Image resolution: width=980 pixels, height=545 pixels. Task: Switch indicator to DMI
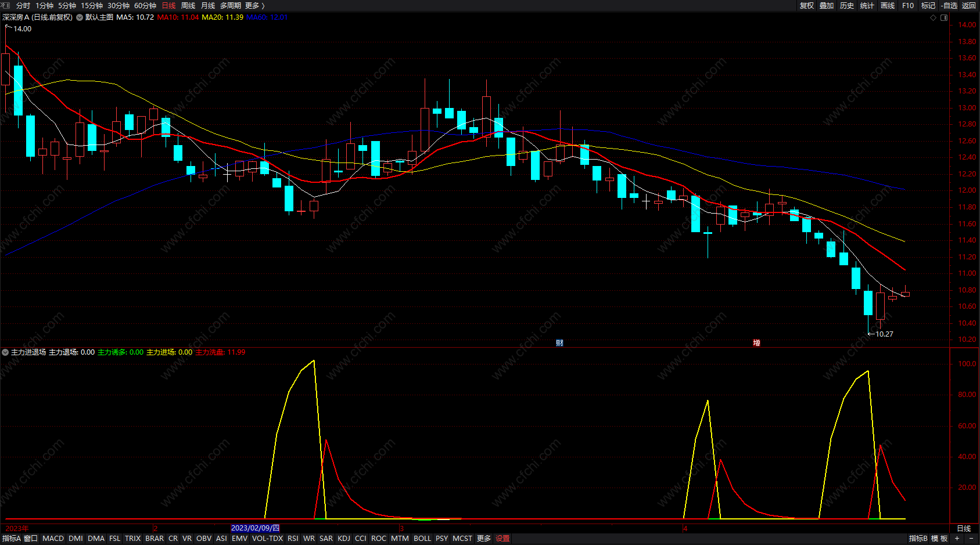click(x=76, y=539)
